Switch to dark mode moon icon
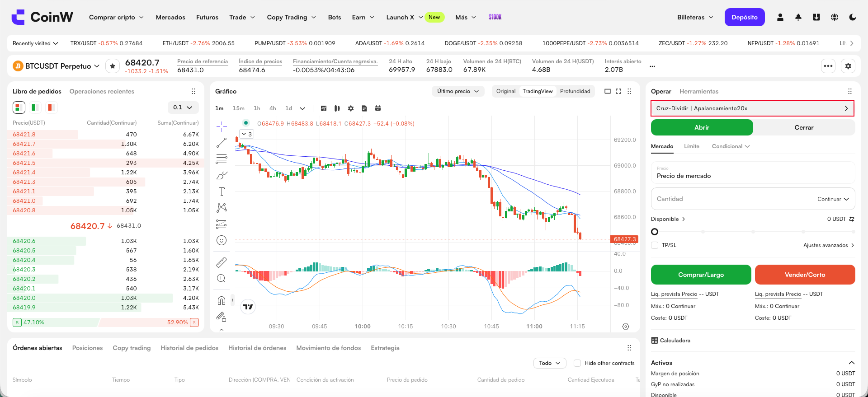This screenshot has height=397, width=868. click(x=853, y=17)
